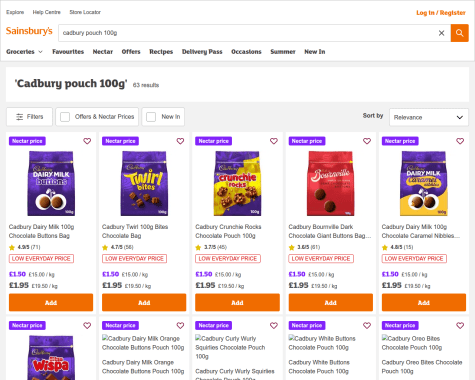Add Cadbury Dairy Milk Buttons Bag to trolley
475x380 pixels.
pos(51,302)
